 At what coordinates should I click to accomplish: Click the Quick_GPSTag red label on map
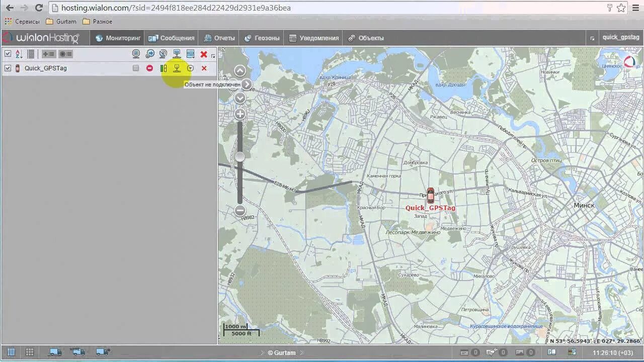point(430,208)
